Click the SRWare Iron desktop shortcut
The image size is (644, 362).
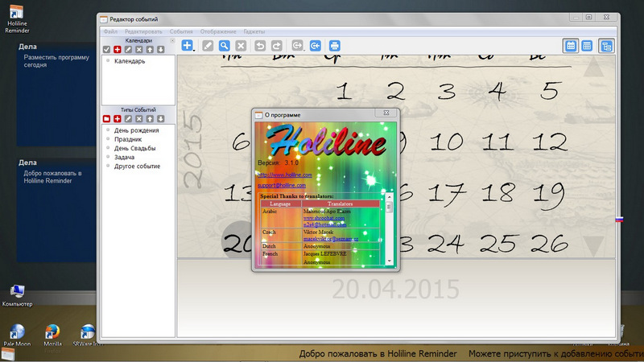[x=88, y=335]
